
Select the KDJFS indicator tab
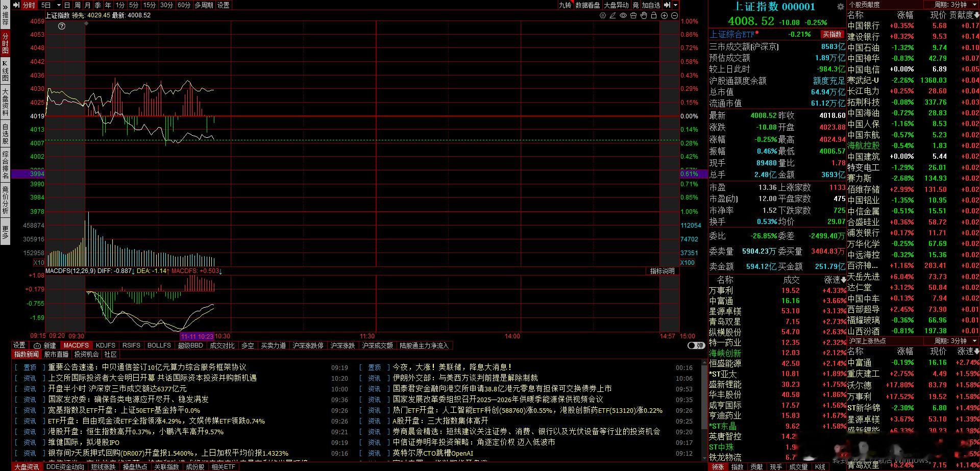[106, 345]
